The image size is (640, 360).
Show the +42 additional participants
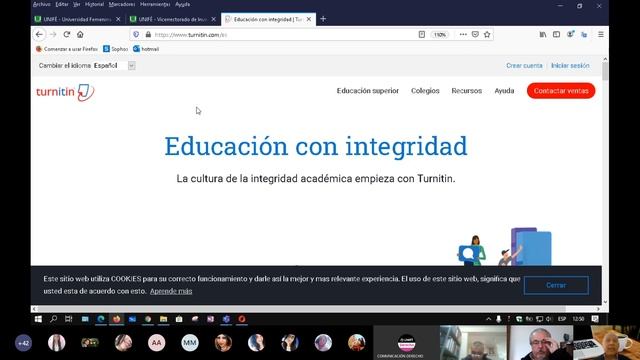pyautogui.click(x=23, y=343)
